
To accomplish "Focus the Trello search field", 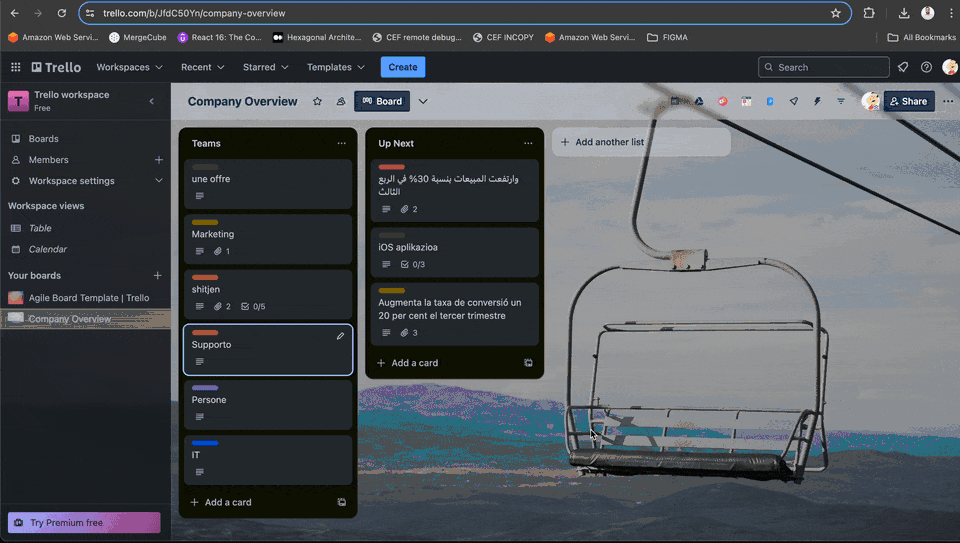I will (823, 67).
